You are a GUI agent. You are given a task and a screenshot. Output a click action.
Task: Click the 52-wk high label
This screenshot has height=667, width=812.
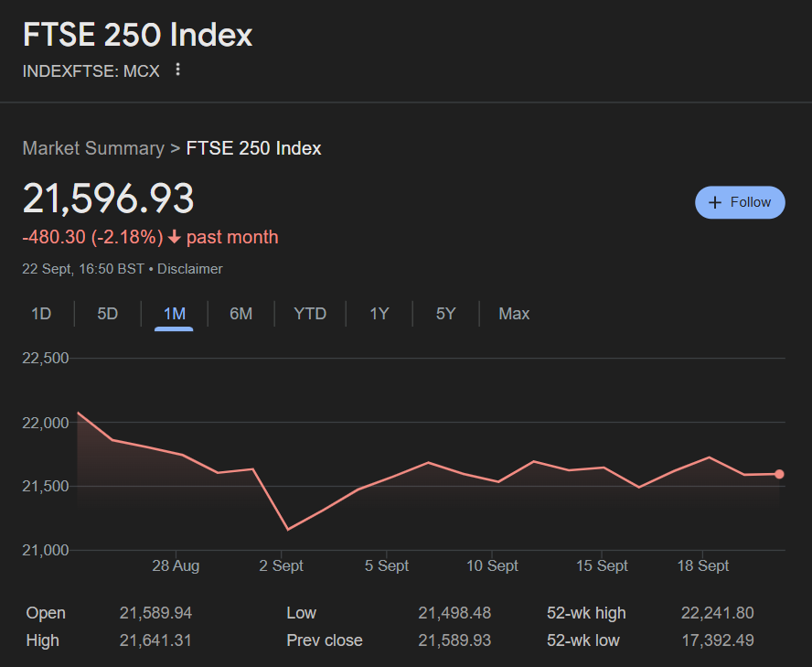[586, 613]
